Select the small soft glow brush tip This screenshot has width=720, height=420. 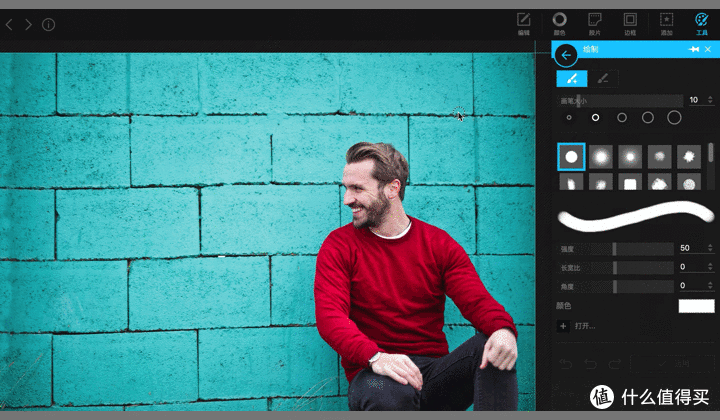click(x=630, y=157)
